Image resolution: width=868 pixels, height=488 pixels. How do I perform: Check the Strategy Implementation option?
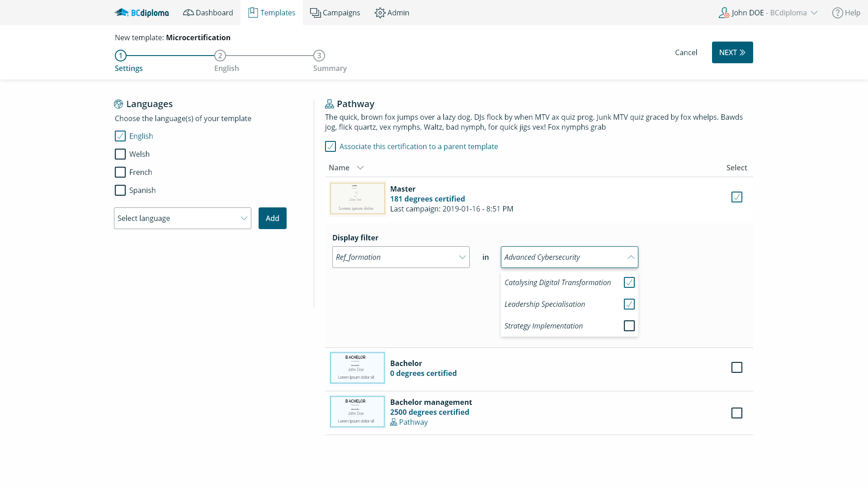(629, 326)
